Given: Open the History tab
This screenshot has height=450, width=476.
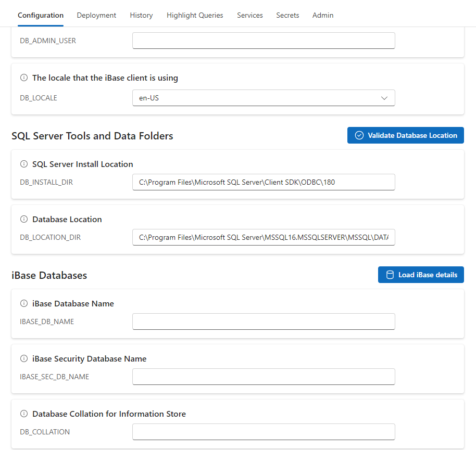Looking at the screenshot, I should pos(141,15).
